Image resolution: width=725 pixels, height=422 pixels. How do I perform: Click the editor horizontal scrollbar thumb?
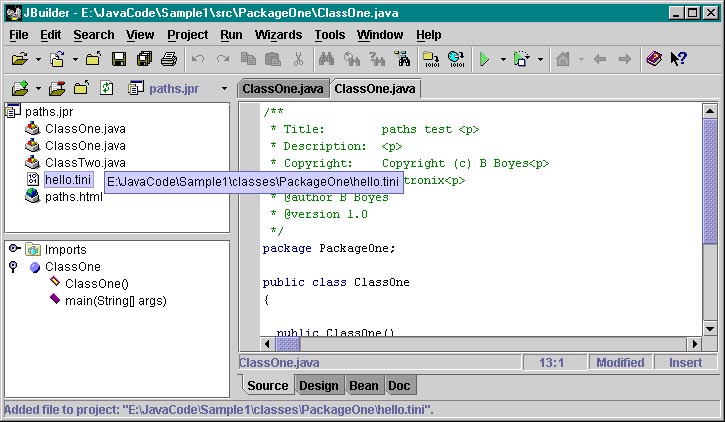click(288, 343)
